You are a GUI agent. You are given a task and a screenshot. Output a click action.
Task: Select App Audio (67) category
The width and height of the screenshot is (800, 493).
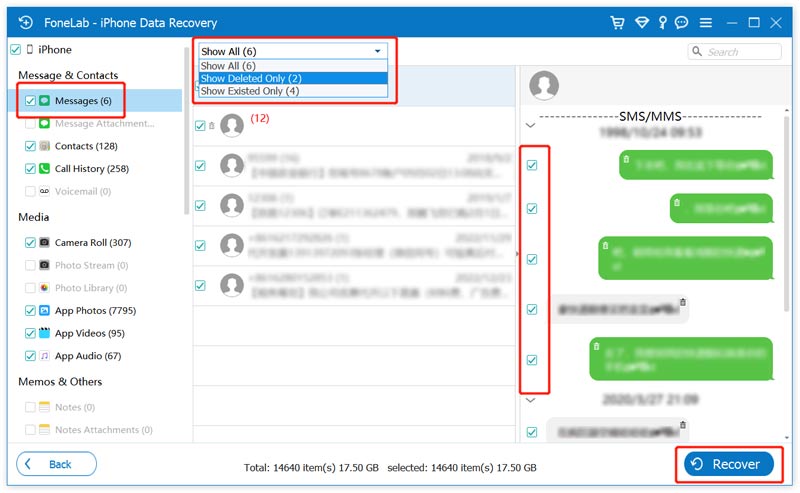(x=88, y=356)
